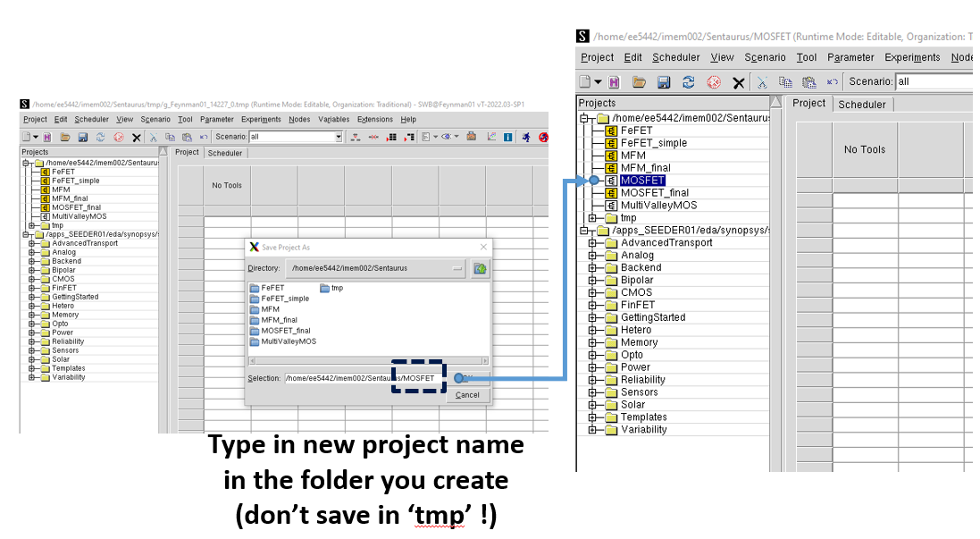
Task: Click the horizontal scrollbar in save dialog file list
Action: click(x=368, y=360)
